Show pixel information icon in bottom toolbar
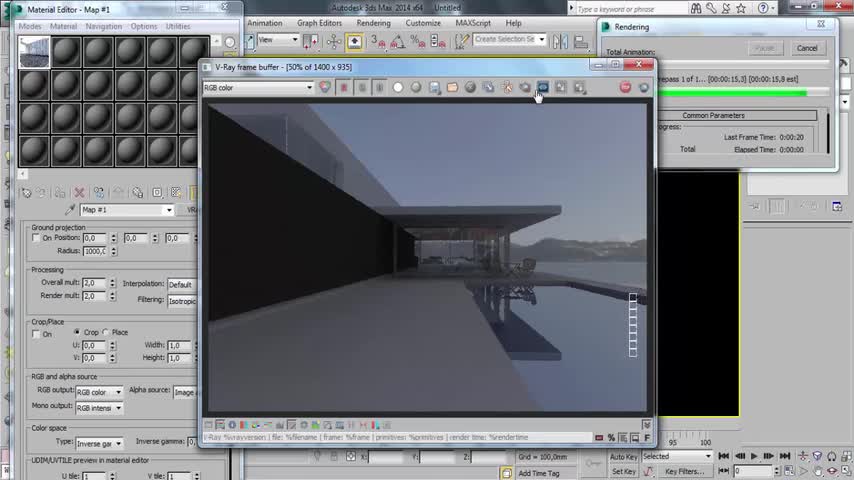 (x=232, y=425)
